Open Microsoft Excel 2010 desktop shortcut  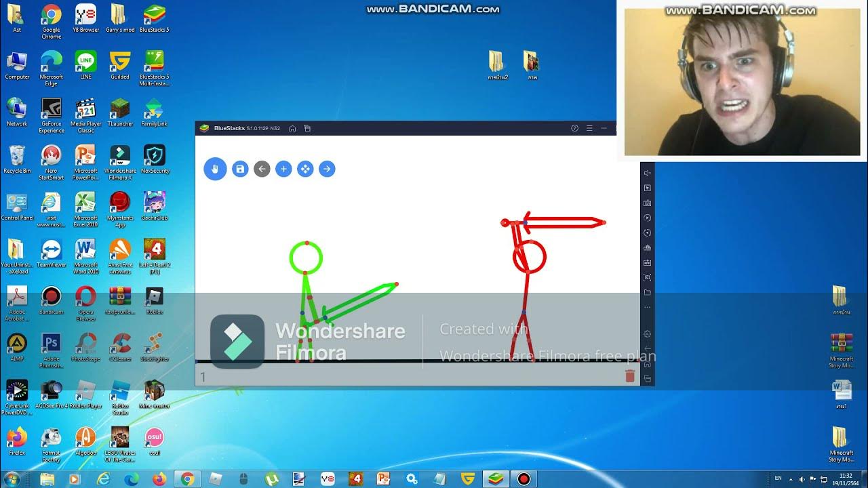pyautogui.click(x=85, y=209)
